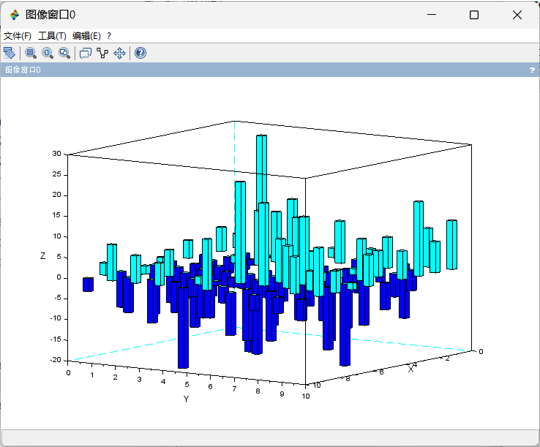Screen dimensions: 540x447
Task: Click the Y axis label below the plot
Action: point(186,399)
